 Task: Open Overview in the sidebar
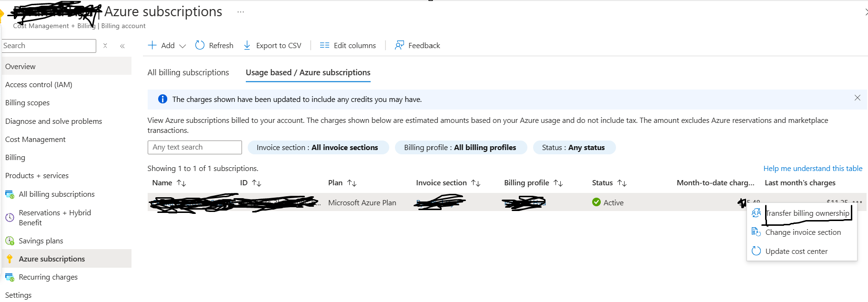pyautogui.click(x=67, y=66)
